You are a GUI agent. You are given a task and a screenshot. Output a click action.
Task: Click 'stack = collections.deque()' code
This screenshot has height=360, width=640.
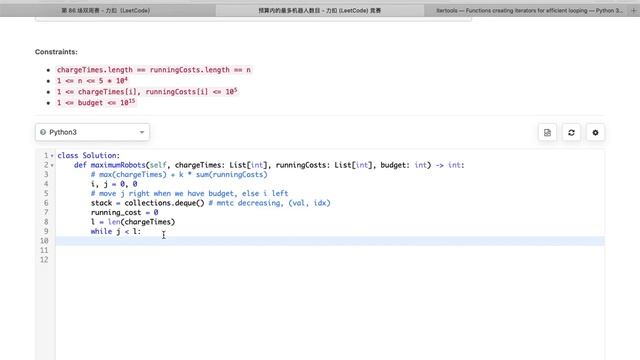147,203
